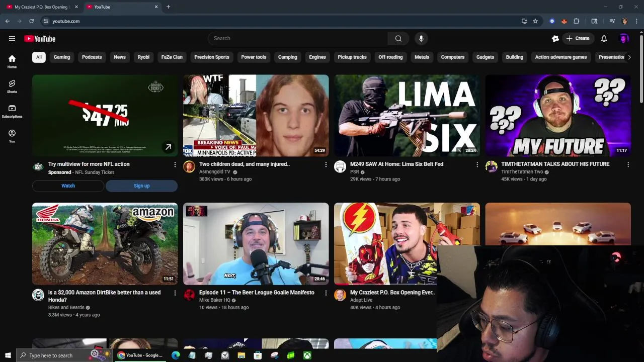Image resolution: width=644 pixels, height=362 pixels.
Task: Open the NFL Sunday Ticket ad arrow icon
Action: pos(168,147)
